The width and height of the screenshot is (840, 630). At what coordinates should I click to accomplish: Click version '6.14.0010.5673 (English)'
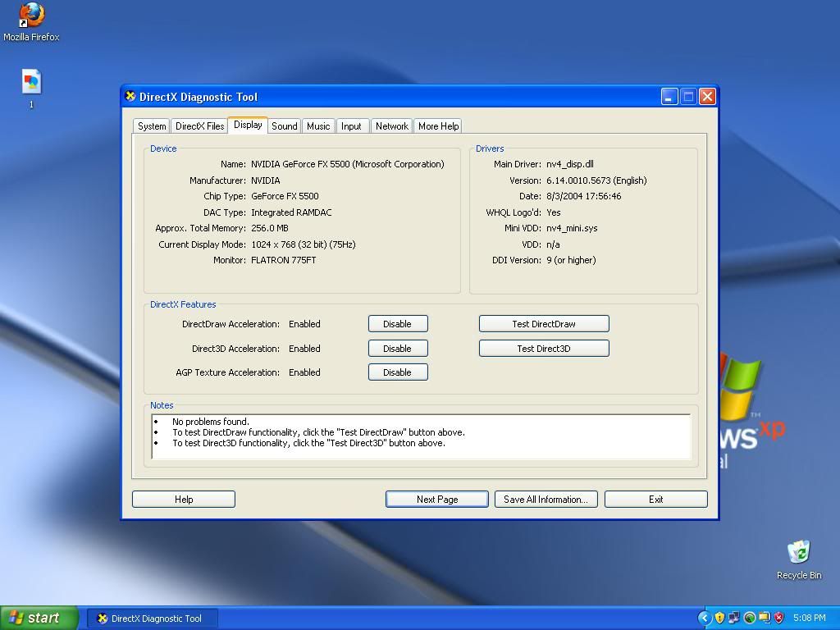click(597, 180)
